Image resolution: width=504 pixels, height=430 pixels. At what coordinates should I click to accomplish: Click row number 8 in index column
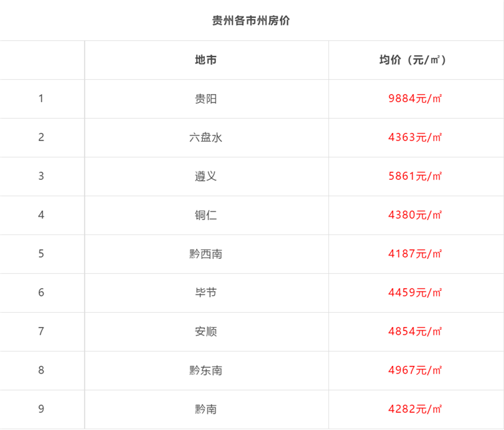pos(41,370)
